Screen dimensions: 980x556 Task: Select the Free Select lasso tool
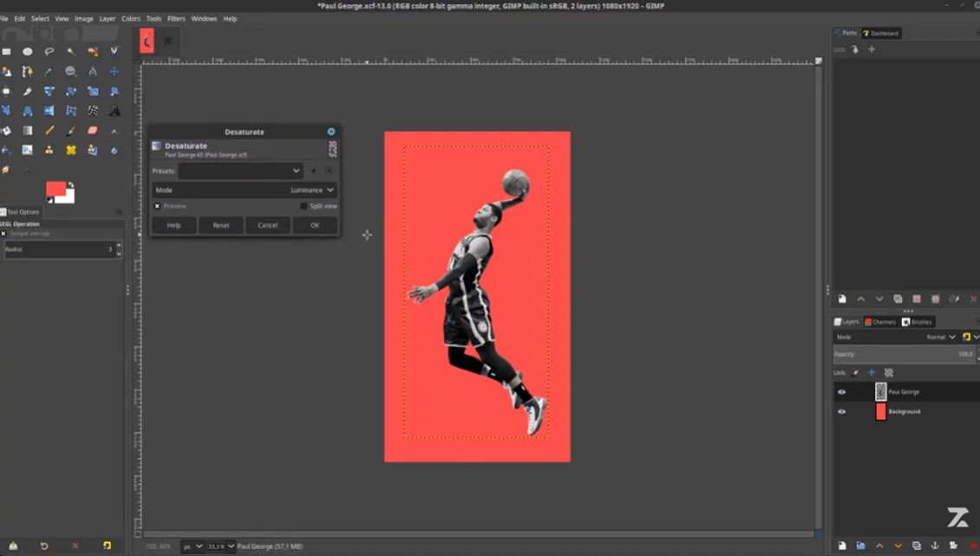pos(49,51)
